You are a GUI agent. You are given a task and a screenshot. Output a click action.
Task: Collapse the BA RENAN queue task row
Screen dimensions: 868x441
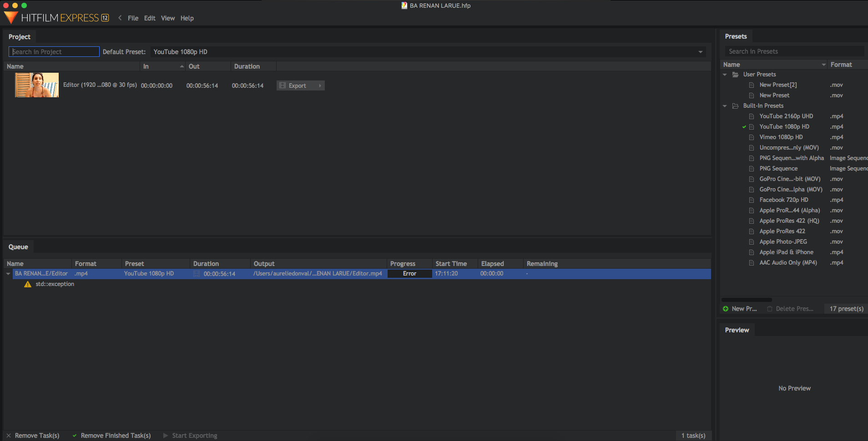click(8, 274)
